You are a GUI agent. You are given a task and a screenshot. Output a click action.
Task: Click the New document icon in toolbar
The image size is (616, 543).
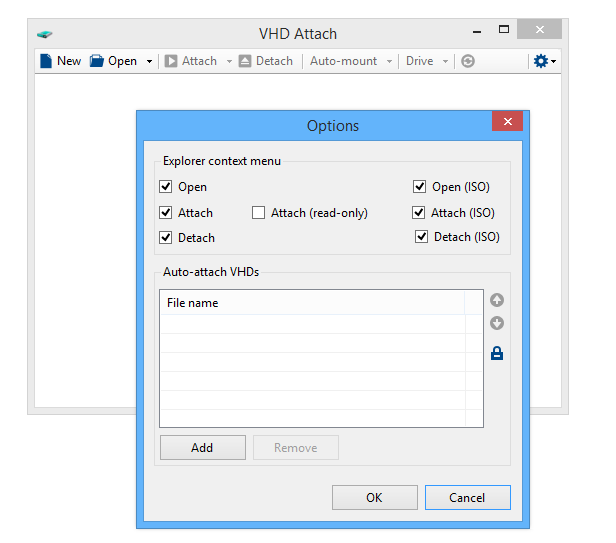pyautogui.click(x=46, y=61)
